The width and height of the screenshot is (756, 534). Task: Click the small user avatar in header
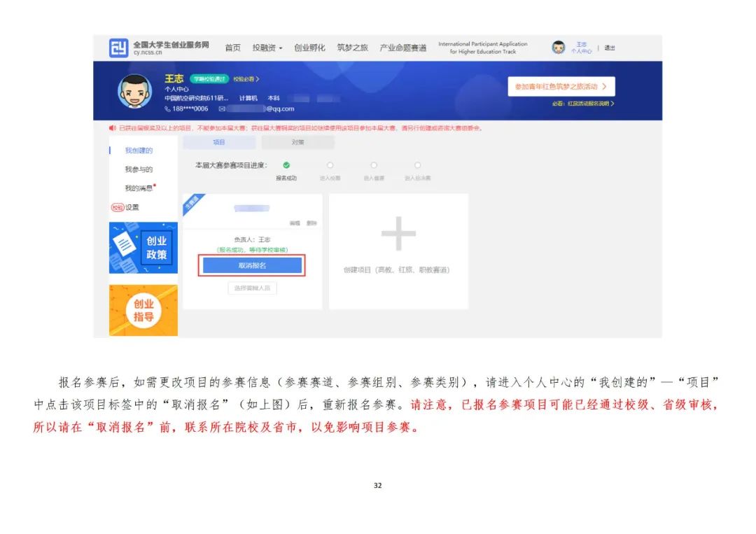pos(558,48)
